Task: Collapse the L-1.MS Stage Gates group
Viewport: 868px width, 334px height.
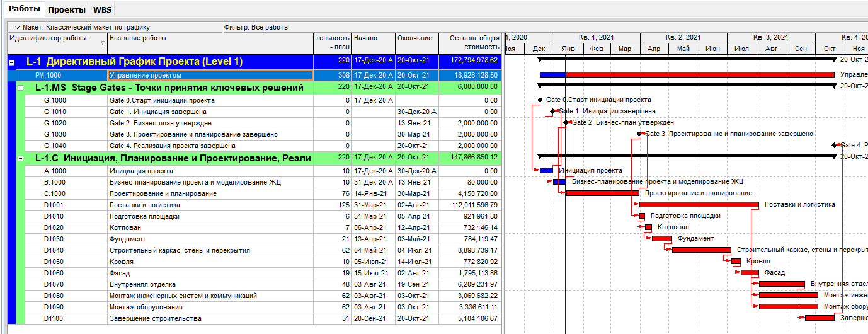Action: coord(20,88)
